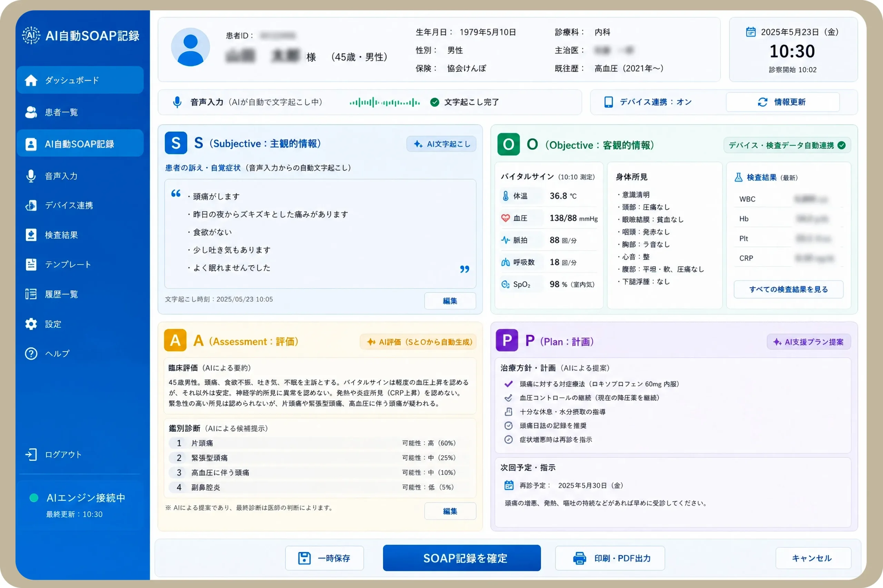Click the 血圧 heart icon
The height and width of the screenshot is (588, 883).
(505, 218)
